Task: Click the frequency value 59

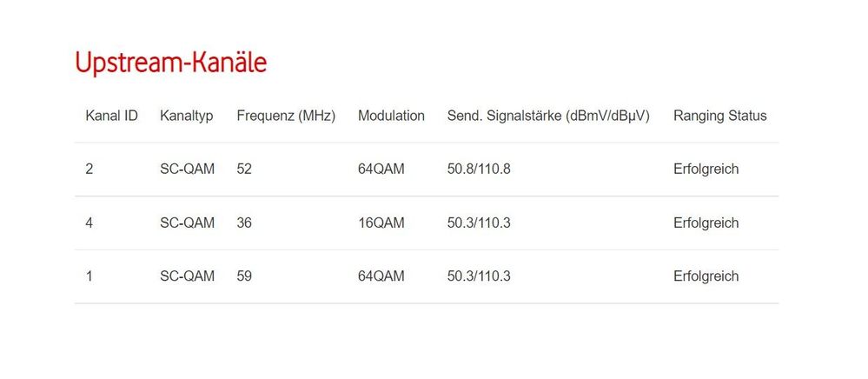Action: click(244, 276)
